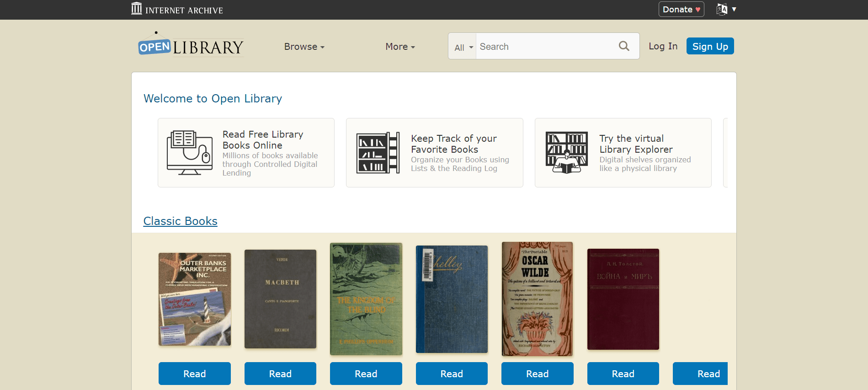The image size is (868, 390).
Task: Click the computer book icon for Read Free Library Books
Action: tap(190, 153)
